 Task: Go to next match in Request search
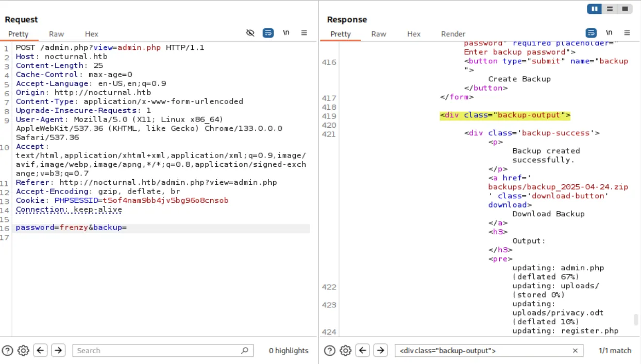(x=58, y=351)
